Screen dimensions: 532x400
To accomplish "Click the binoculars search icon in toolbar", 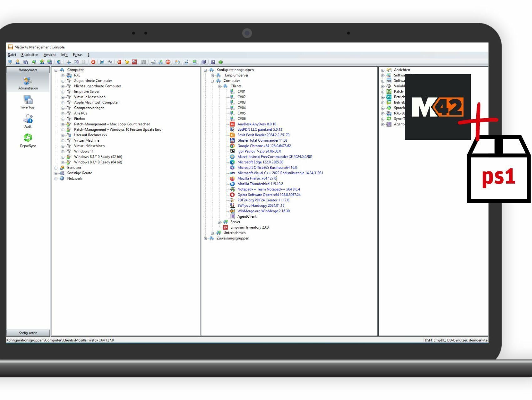I will [110, 62].
